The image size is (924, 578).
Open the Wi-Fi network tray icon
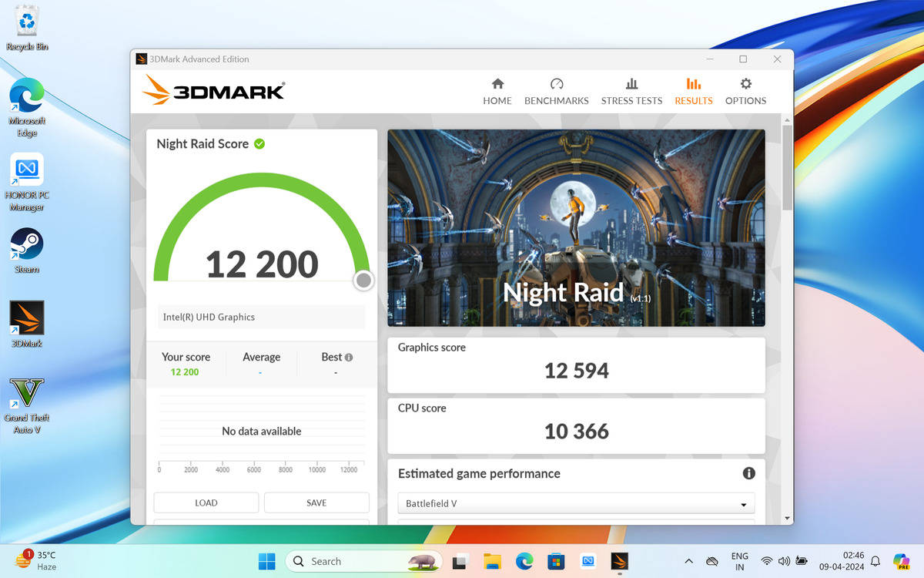[x=767, y=561]
